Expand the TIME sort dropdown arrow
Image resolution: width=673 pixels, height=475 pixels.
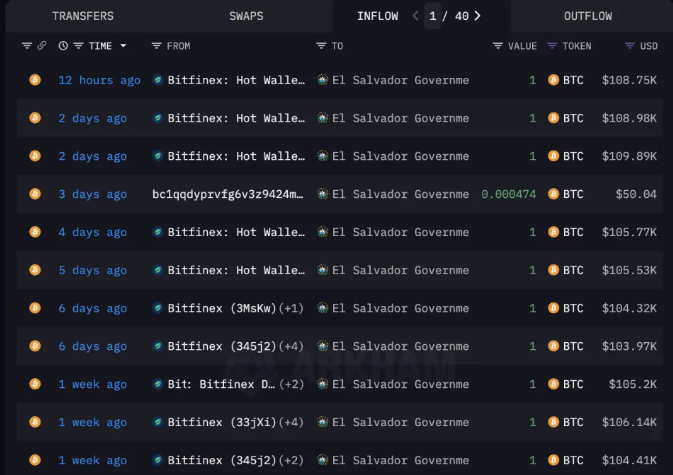[123, 45]
